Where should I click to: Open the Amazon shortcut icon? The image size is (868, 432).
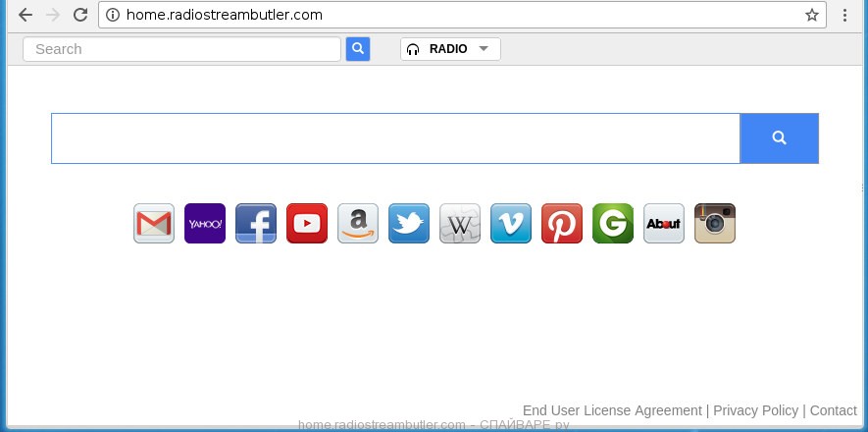click(358, 223)
